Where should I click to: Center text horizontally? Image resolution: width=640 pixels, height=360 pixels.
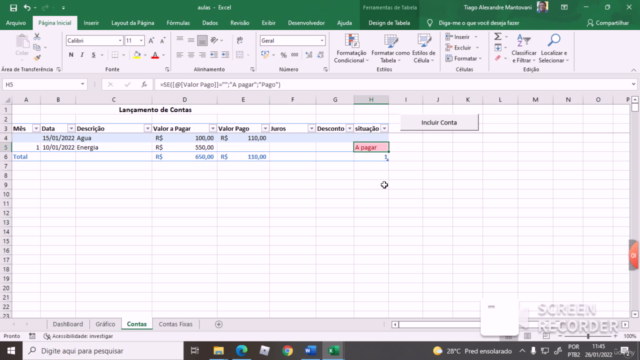pyautogui.click(x=191, y=55)
